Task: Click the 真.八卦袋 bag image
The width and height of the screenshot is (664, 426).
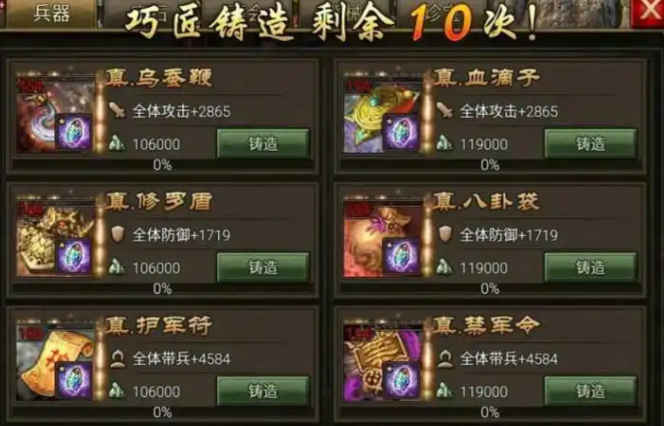Action: [383, 239]
